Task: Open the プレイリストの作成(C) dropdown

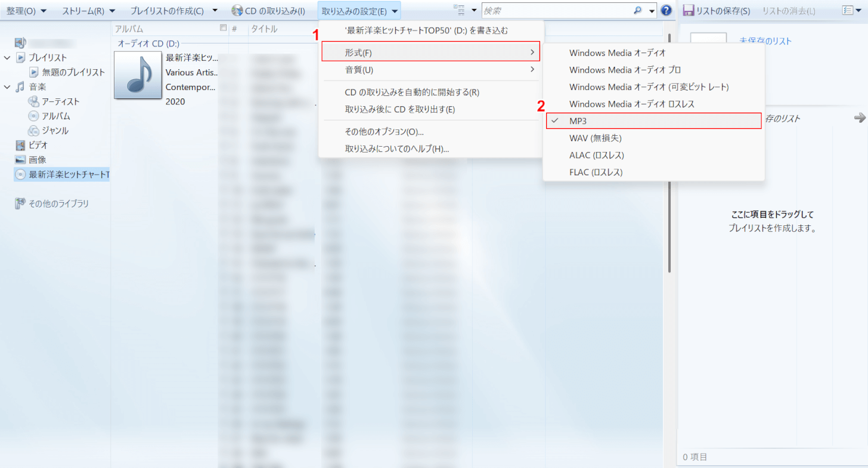Action: [x=174, y=11]
